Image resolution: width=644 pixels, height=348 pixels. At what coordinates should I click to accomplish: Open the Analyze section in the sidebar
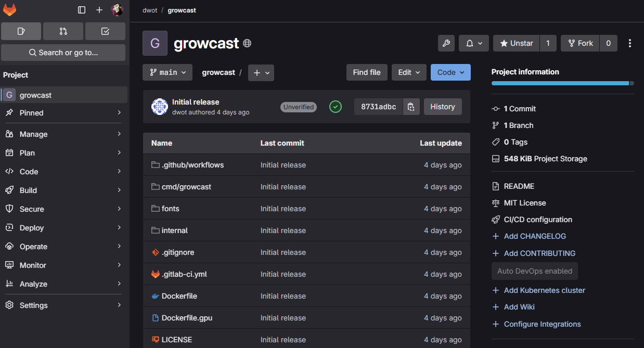point(34,283)
